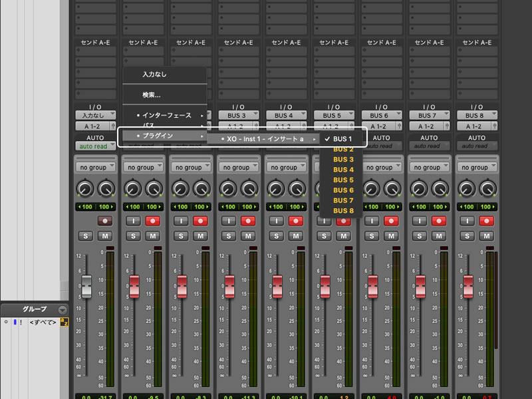Click the volume fader on BUS 8 track
532x399 pixels.
468,287
